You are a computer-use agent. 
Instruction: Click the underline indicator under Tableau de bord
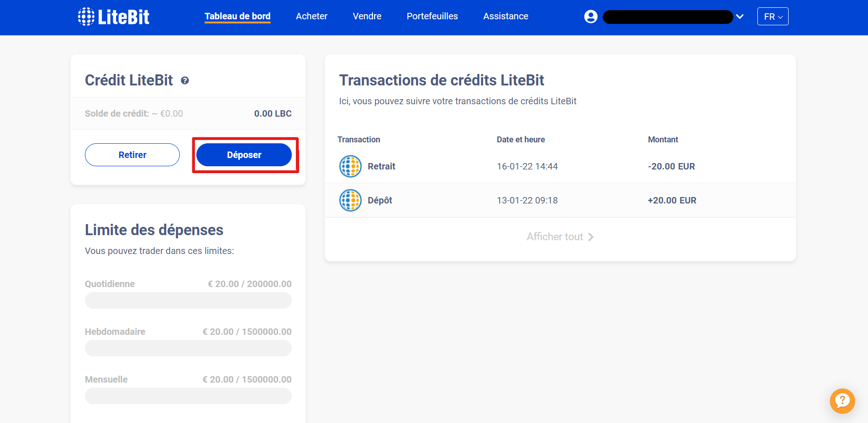(237, 24)
